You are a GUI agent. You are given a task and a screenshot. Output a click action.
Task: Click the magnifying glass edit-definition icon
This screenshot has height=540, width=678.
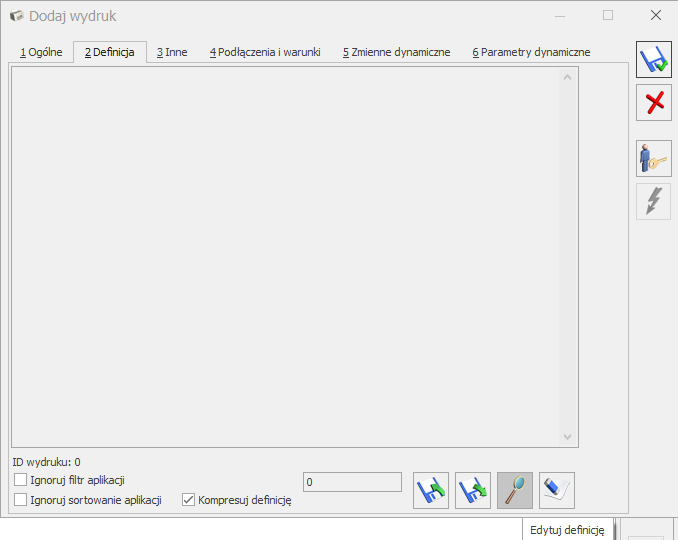click(x=515, y=490)
